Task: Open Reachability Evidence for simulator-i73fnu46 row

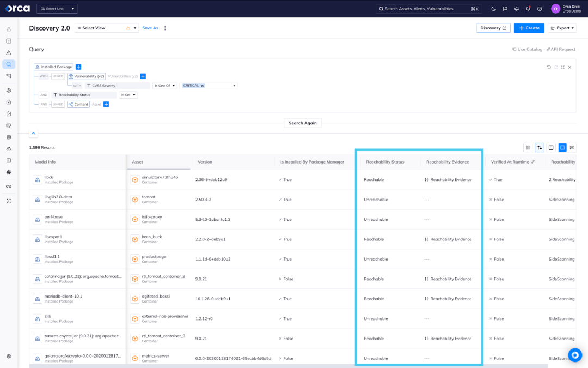Action: pyautogui.click(x=448, y=179)
